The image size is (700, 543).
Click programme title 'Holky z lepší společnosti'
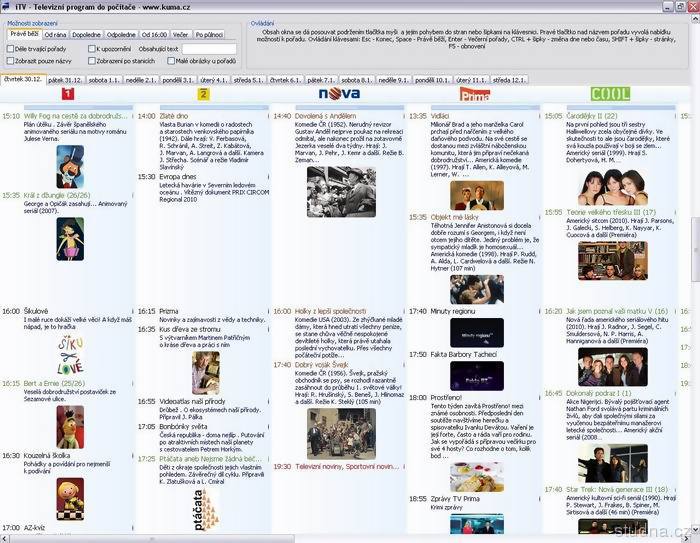330,311
